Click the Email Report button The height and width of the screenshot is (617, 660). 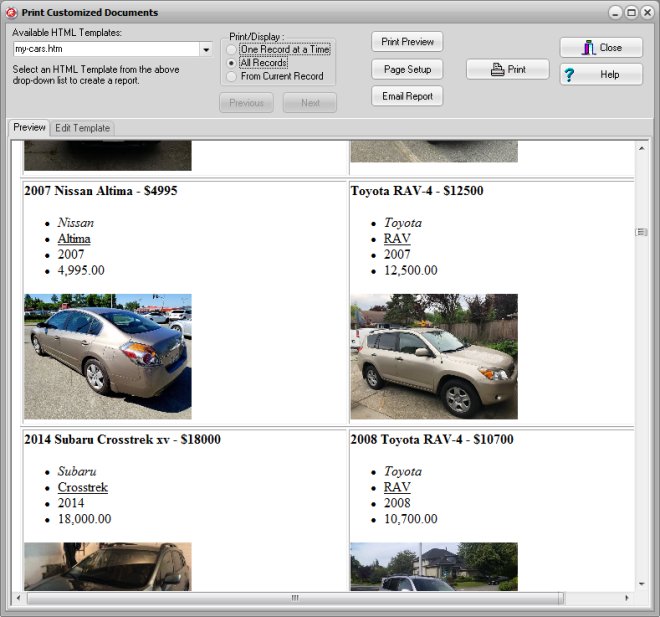tap(407, 96)
